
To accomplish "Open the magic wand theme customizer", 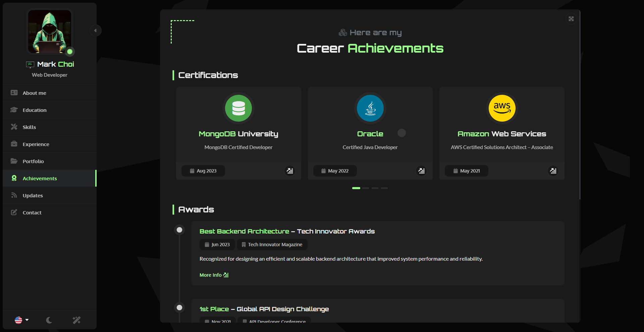I will pos(76,320).
